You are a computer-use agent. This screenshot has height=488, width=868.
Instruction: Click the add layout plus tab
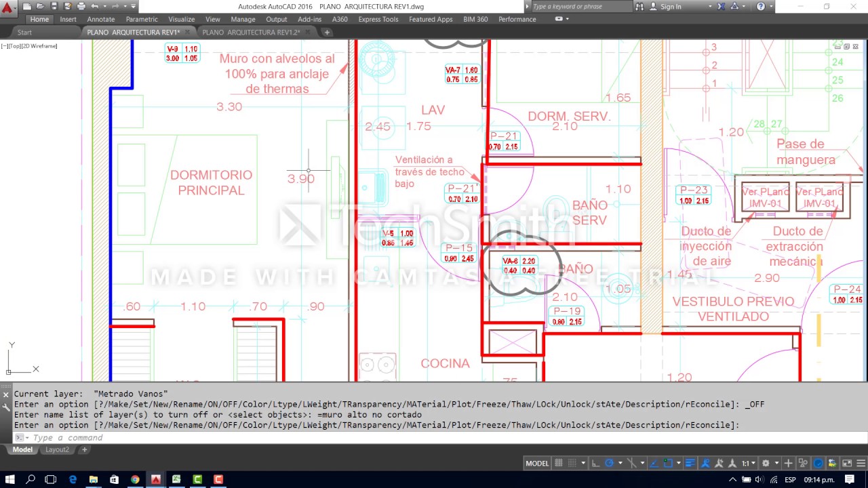click(84, 449)
